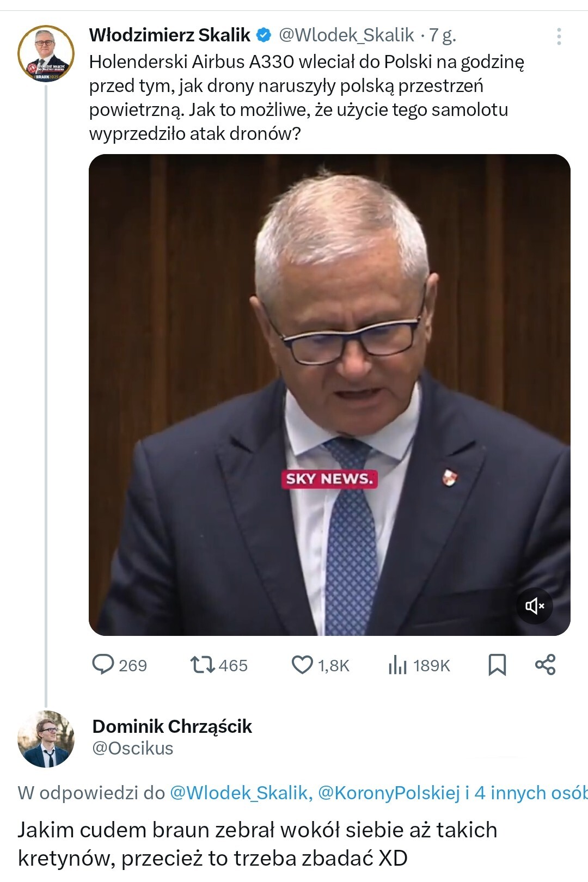This screenshot has width=588, height=882.
Task: Bookmark this post
Action: 497,665
